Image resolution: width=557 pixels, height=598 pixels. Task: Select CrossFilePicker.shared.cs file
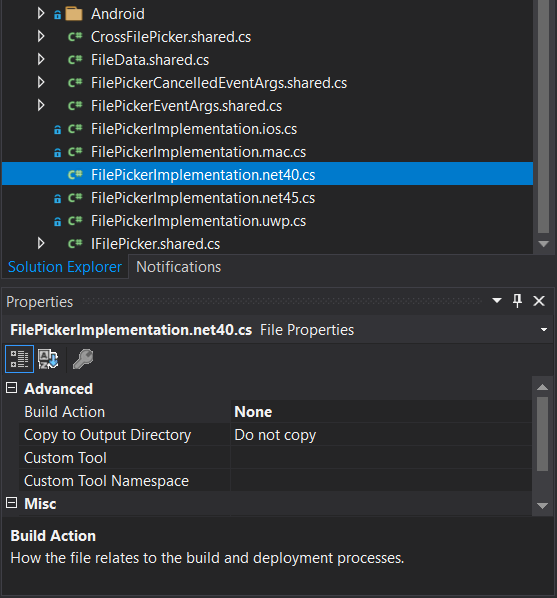171,37
